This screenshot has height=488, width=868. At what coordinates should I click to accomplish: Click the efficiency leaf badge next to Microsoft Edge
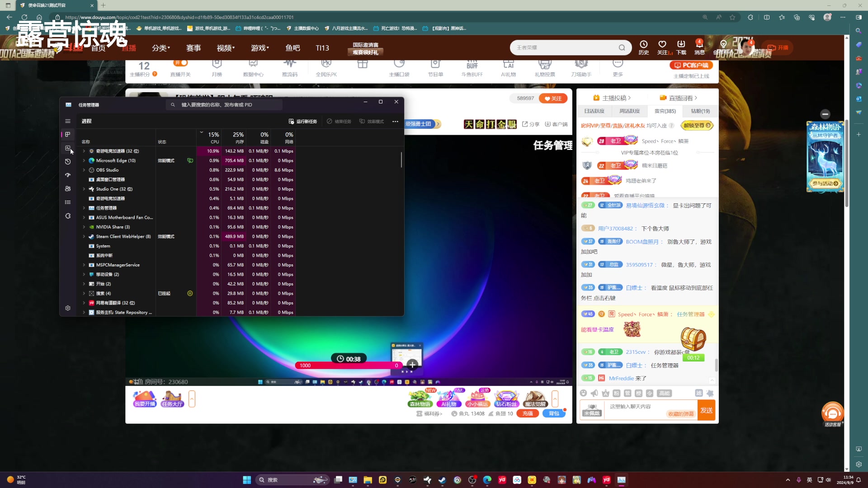tap(190, 160)
